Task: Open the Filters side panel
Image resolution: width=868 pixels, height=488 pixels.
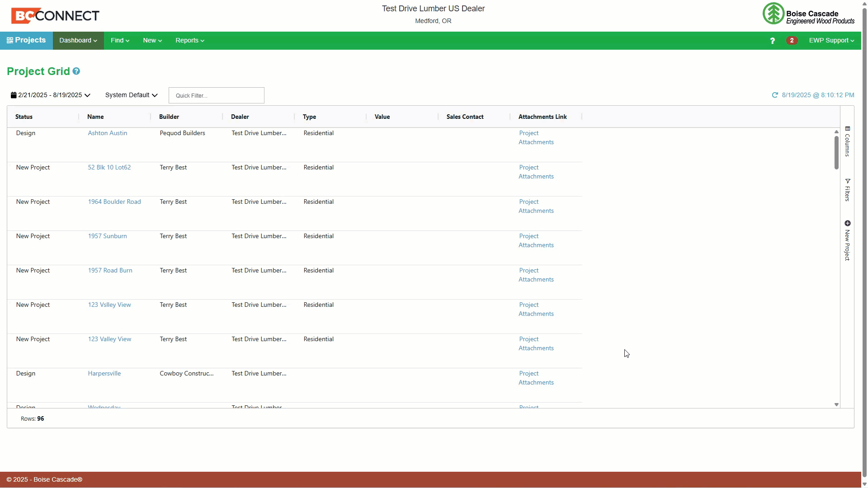Action: pos(847,190)
